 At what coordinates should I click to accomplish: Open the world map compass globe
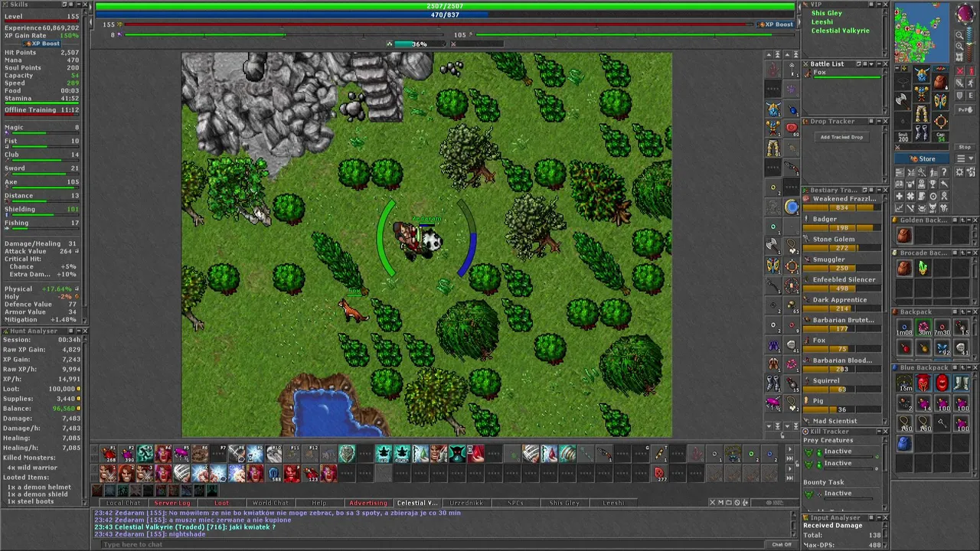point(965,12)
